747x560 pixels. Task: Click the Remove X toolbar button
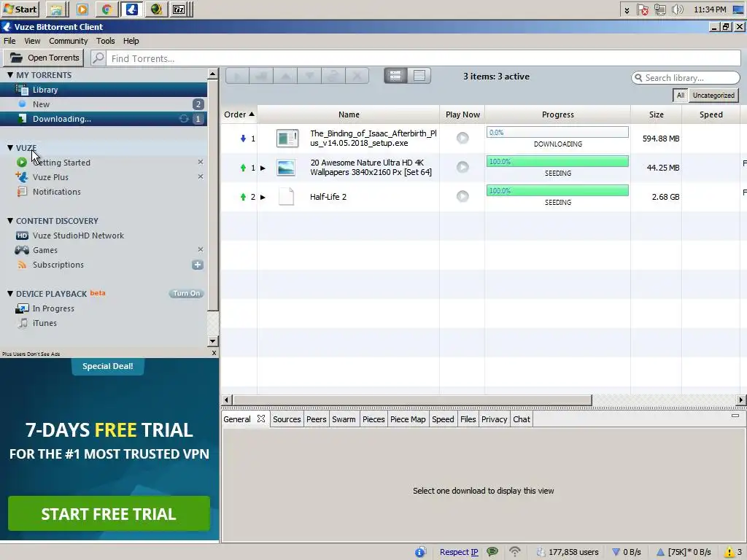[357, 76]
